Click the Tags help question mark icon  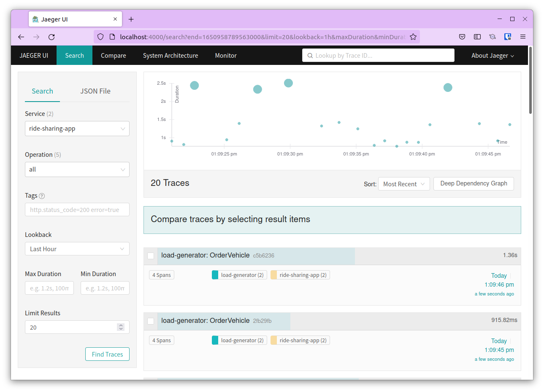point(42,196)
